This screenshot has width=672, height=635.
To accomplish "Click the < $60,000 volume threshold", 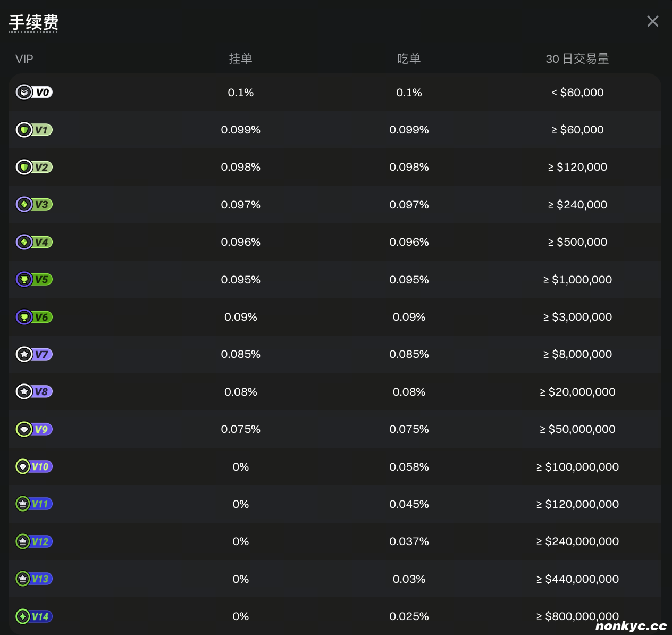I will pos(577,93).
